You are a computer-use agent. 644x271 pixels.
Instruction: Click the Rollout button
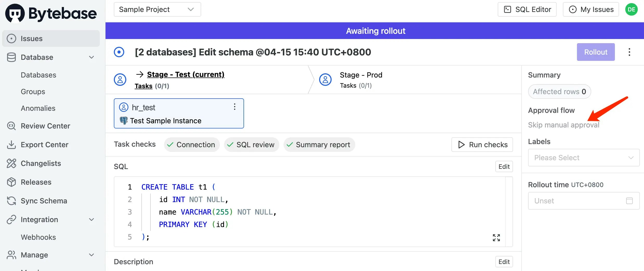click(596, 52)
